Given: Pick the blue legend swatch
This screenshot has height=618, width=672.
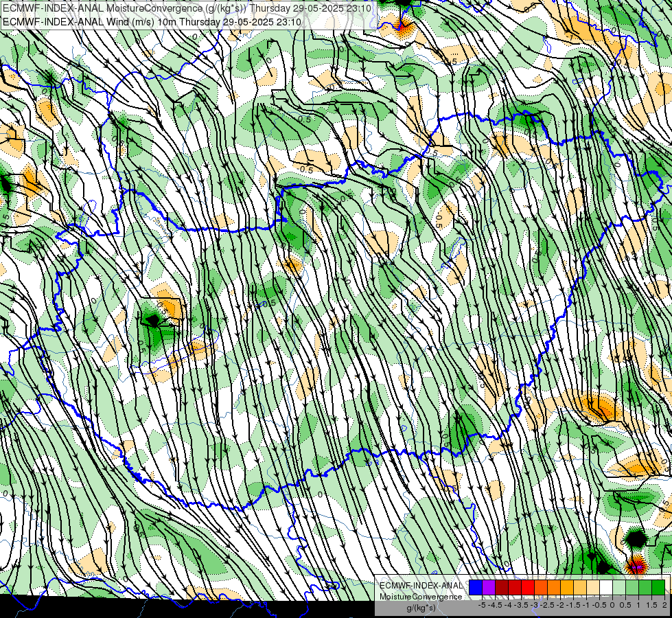Looking at the screenshot, I should click(476, 587).
